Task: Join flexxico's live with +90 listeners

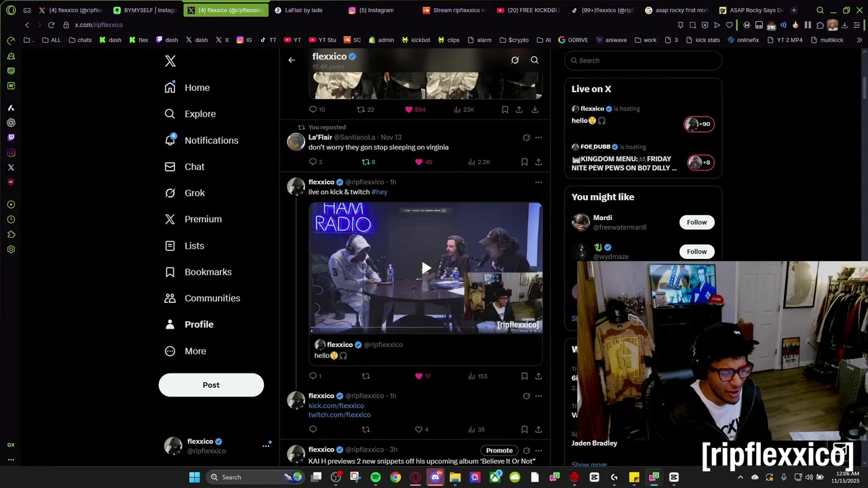Action: [698, 124]
